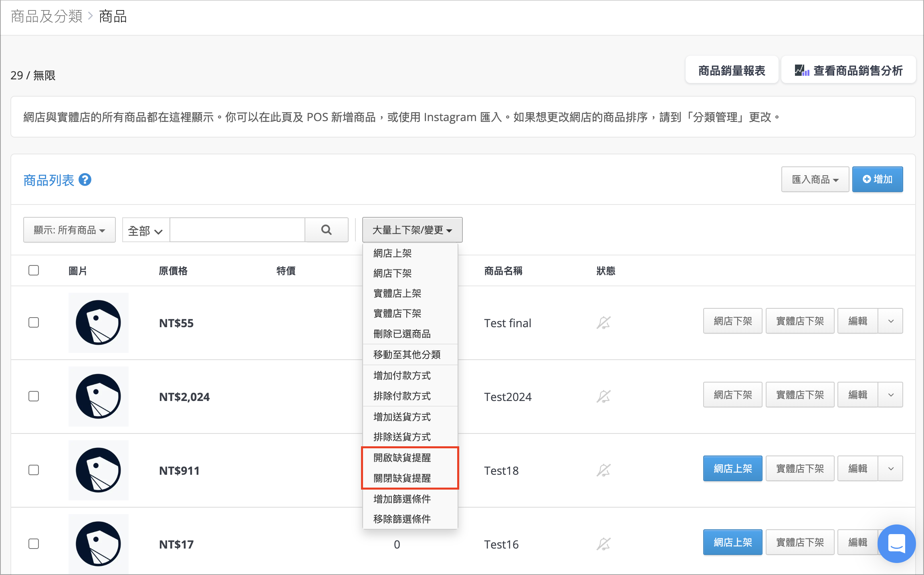The width and height of the screenshot is (924, 575).
Task: Tick the checkbox for the NT$911 product
Action: point(34,470)
